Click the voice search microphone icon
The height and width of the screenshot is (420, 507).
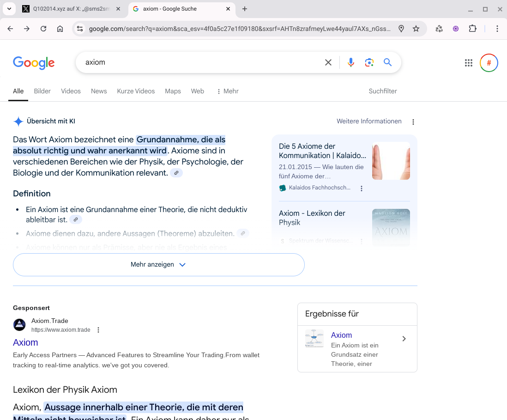click(351, 62)
